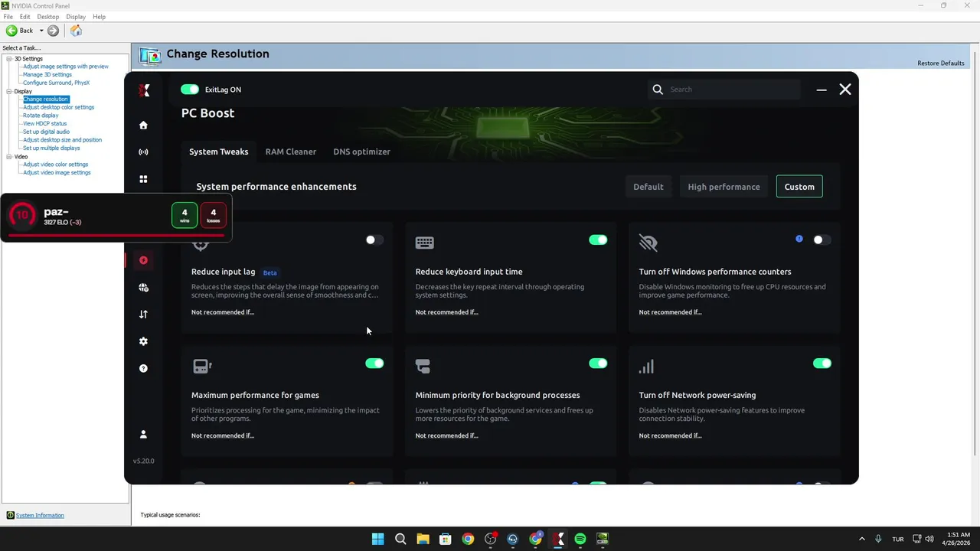
Task: Open the apps grid icon in ExitLag sidebar
Action: [x=143, y=179]
